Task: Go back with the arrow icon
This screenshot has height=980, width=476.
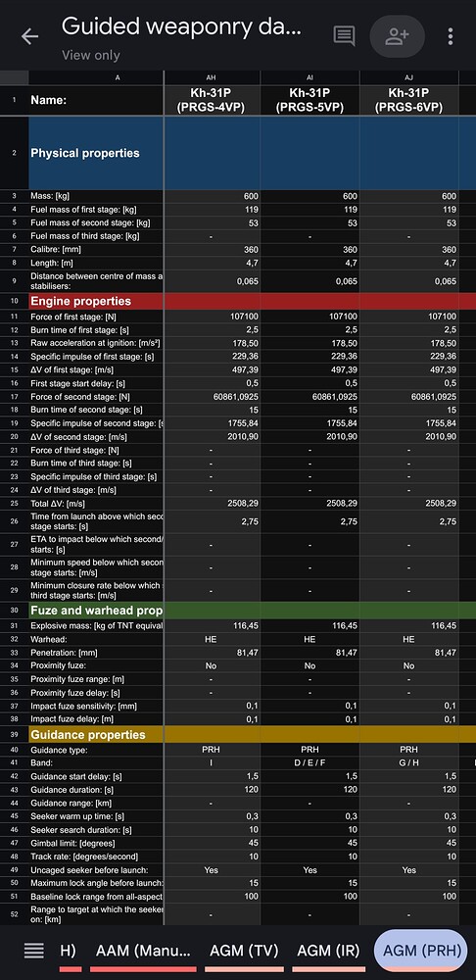Action: pos(30,36)
